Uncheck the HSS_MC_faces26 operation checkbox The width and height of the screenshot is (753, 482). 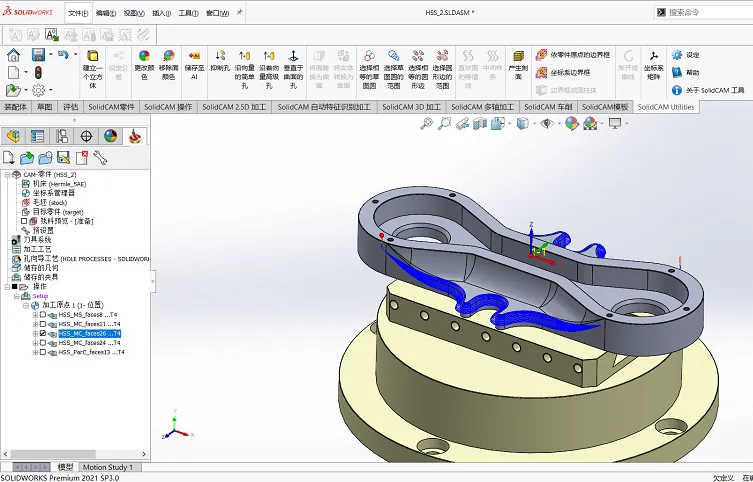[43, 334]
